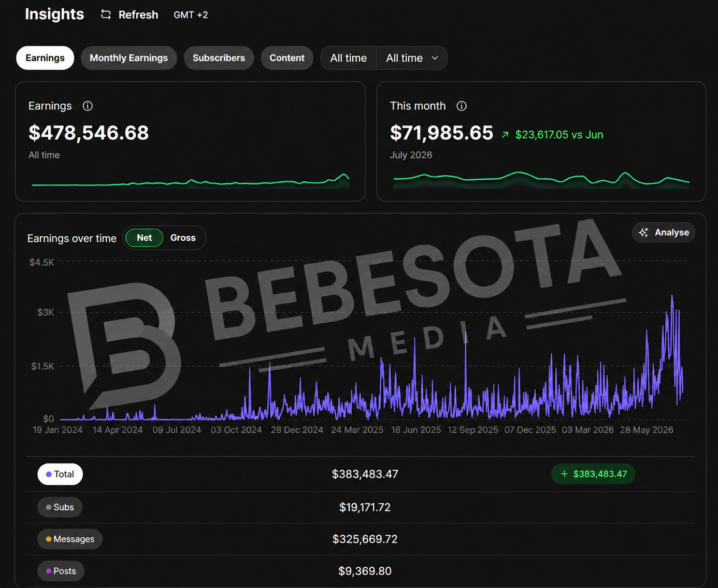
Task: Click the up-right arrow icon beside $23,617.05
Action: [x=505, y=135]
